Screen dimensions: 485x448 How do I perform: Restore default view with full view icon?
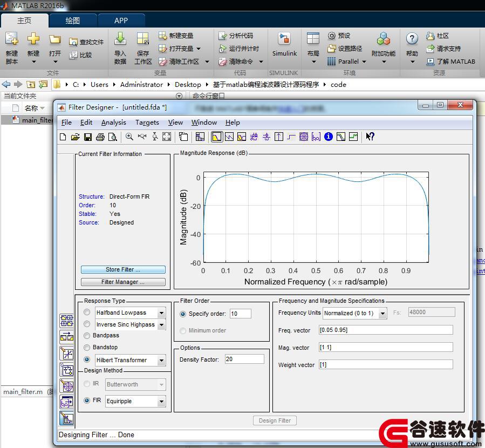(167, 137)
